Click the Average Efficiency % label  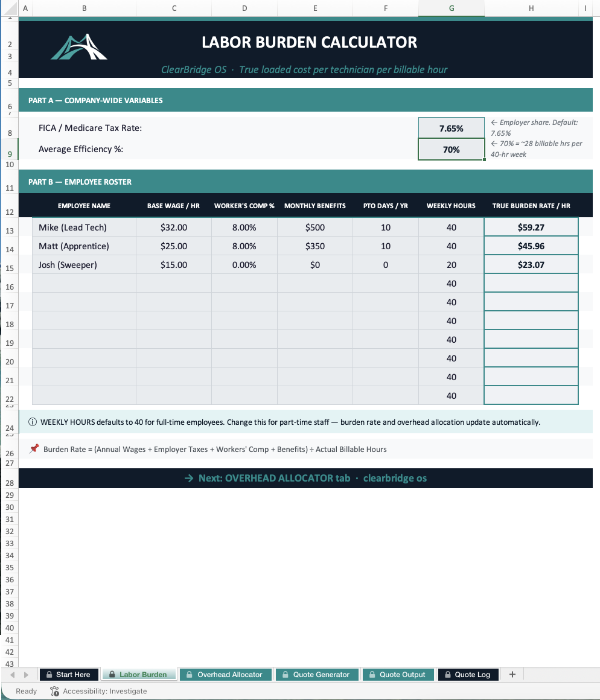(x=81, y=149)
